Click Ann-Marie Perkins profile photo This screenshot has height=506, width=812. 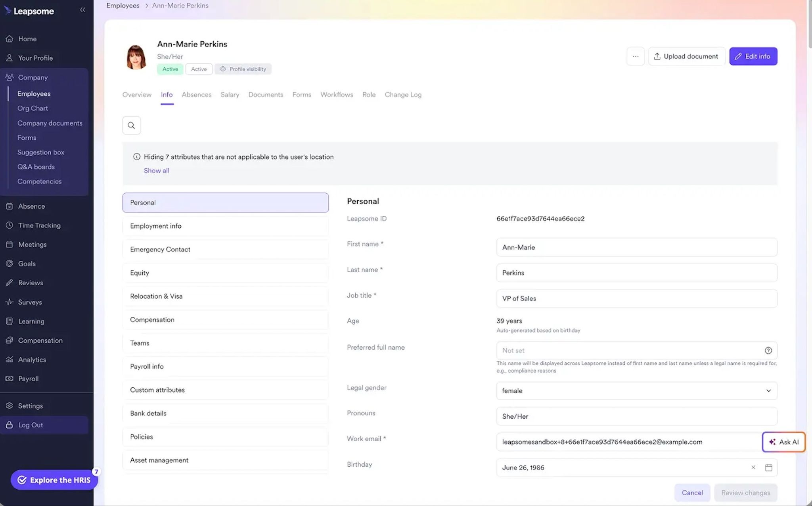136,57
